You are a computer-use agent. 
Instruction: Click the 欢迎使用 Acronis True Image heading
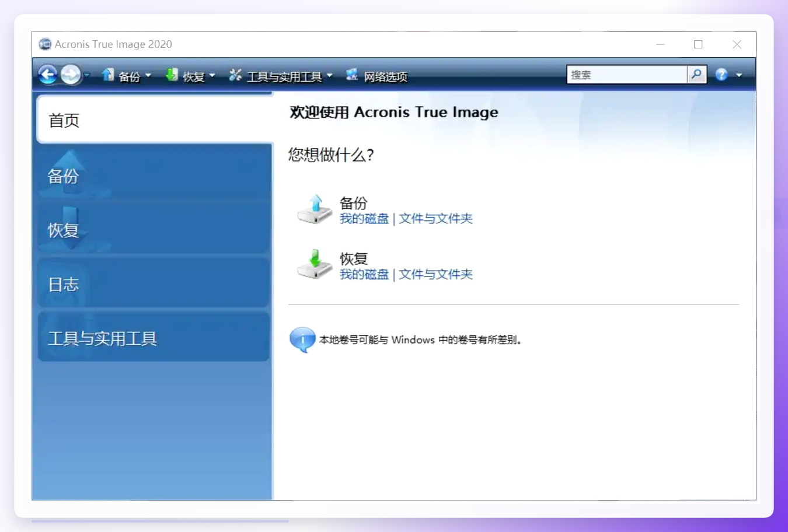point(394,112)
